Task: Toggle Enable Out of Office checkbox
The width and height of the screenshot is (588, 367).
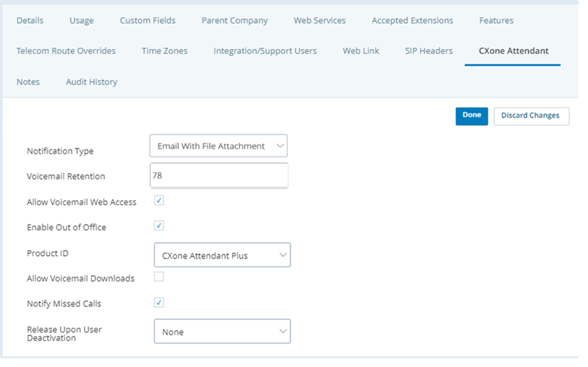Action: (159, 226)
